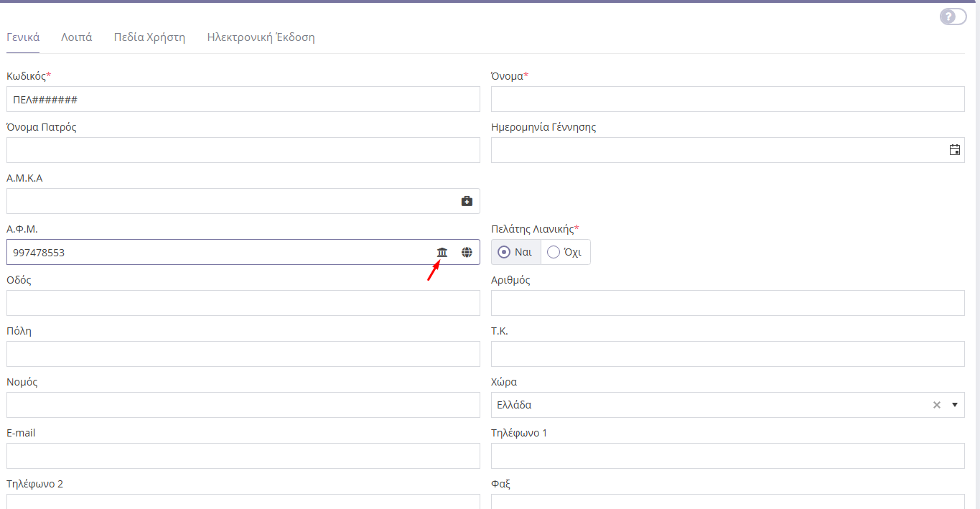
Task: Click the Οδός address field
Action: pyautogui.click(x=243, y=303)
